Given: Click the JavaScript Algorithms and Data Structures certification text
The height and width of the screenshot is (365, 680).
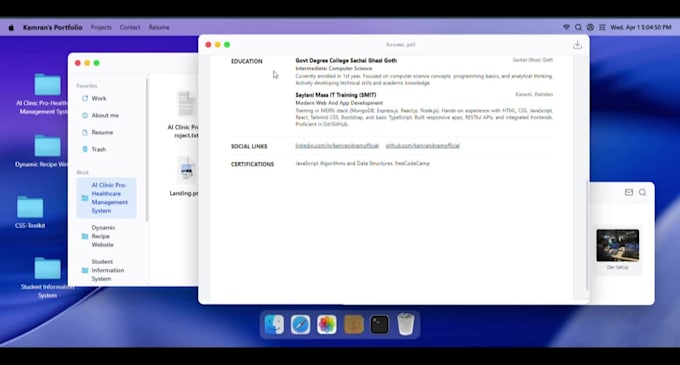Looking at the screenshot, I should click(x=363, y=163).
